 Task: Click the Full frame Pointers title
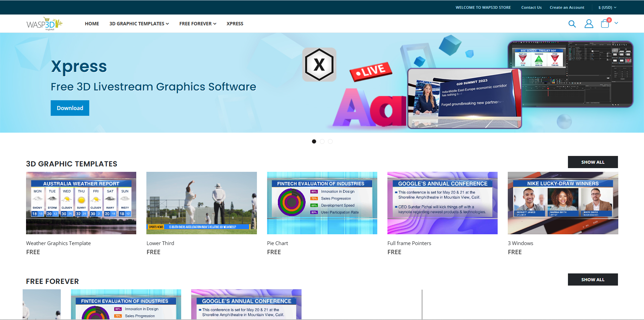click(409, 243)
